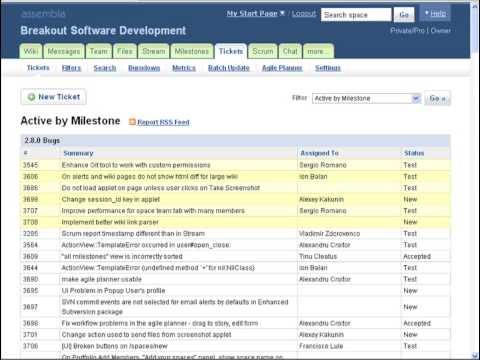Open 'Change session_id key in applet' ticket
The width and height of the screenshot is (480, 360).
pos(111,199)
